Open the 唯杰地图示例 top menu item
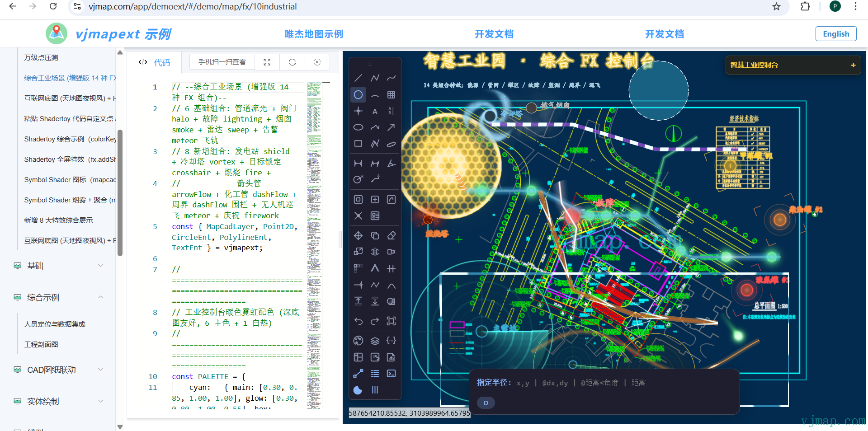The height and width of the screenshot is (431, 868). click(x=314, y=34)
